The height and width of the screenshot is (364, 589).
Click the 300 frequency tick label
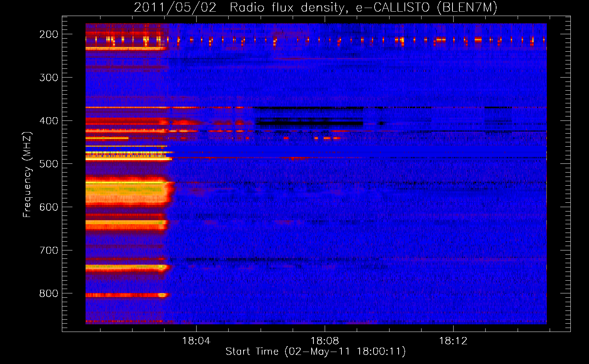click(x=49, y=78)
